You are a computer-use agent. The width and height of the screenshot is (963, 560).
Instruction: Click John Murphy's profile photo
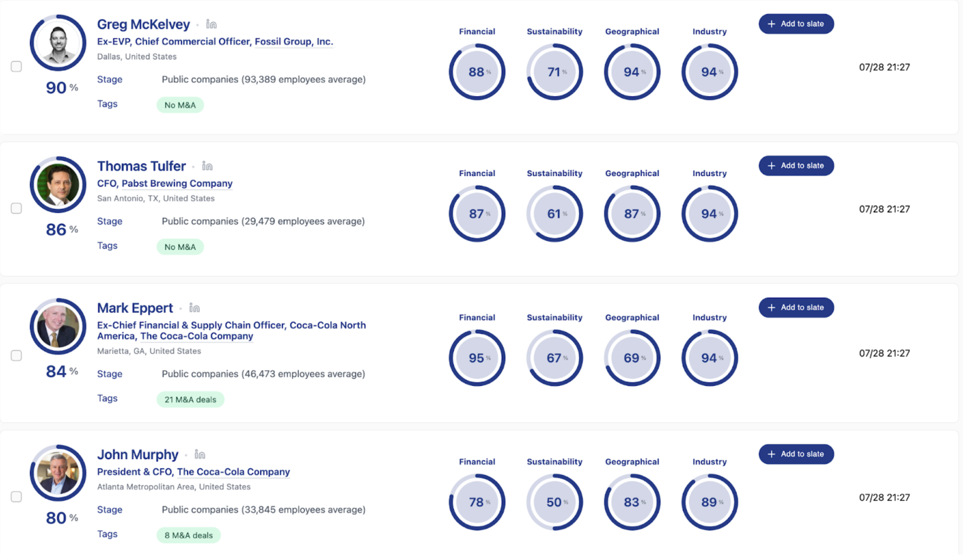58,473
